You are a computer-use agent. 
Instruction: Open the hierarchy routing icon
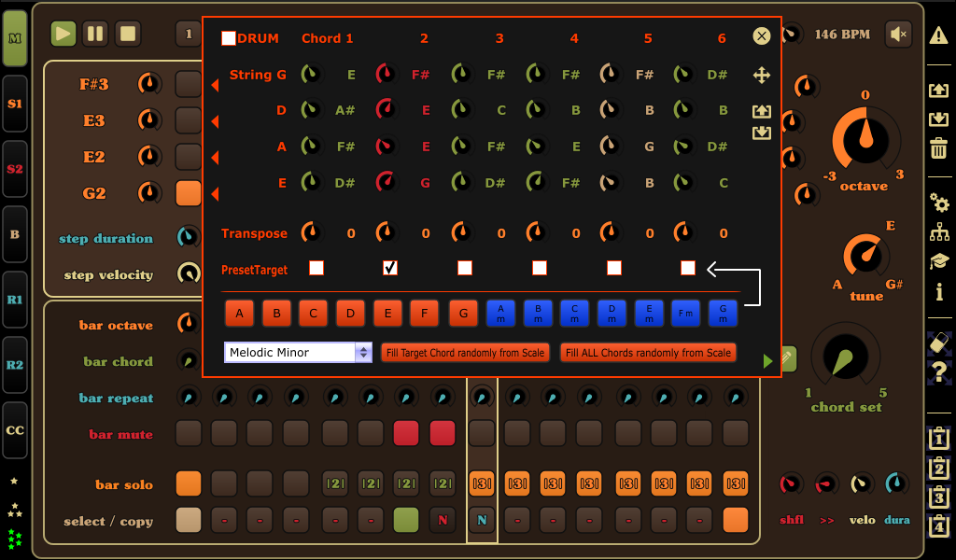[x=939, y=232]
